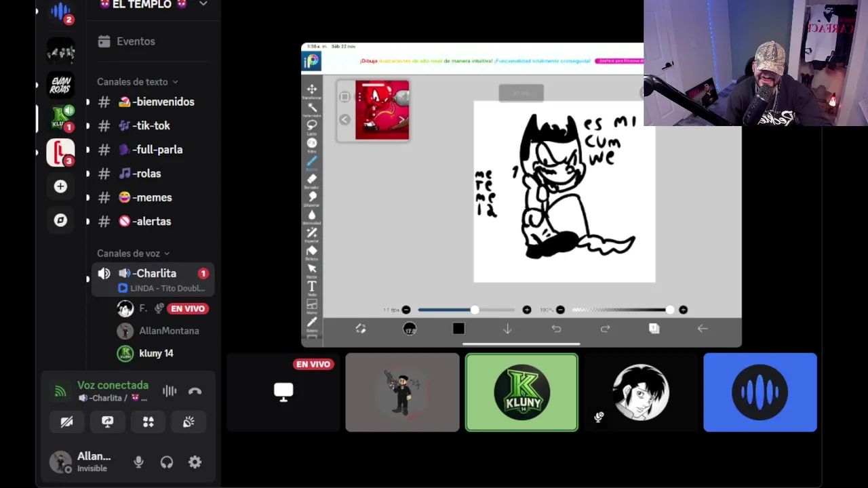Screen dimensions: 868x488
Task: Tap the reference window square icon
Action: pyautogui.click(x=344, y=97)
